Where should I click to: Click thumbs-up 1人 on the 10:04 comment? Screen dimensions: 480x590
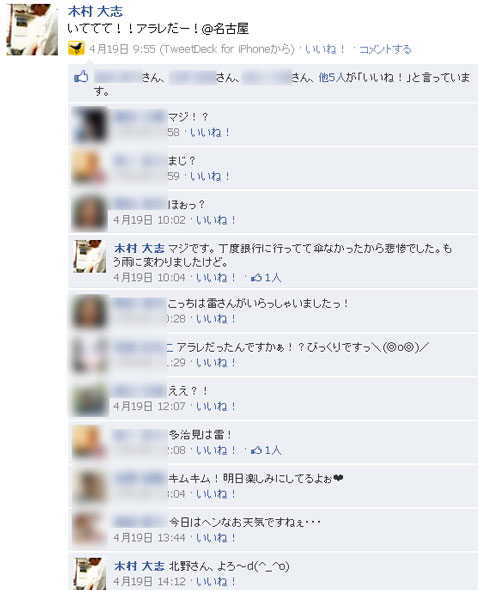coord(266,278)
